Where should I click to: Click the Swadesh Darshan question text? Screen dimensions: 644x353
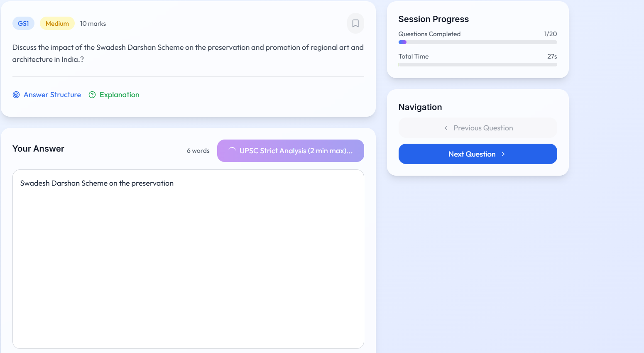(x=188, y=53)
